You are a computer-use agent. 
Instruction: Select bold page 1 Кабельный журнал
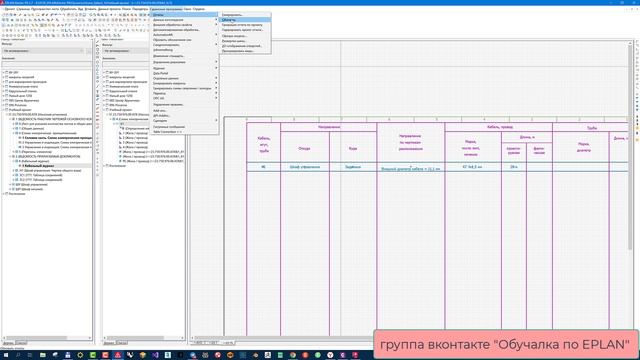[38, 166]
